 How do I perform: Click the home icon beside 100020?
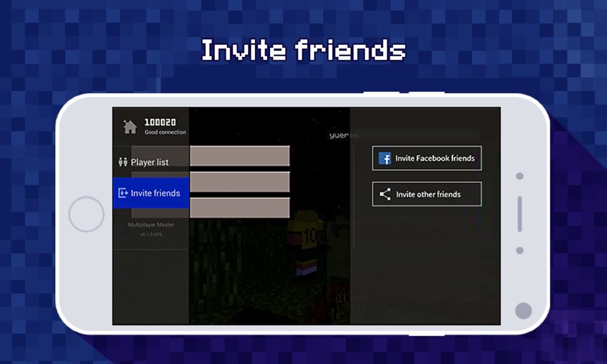130,127
